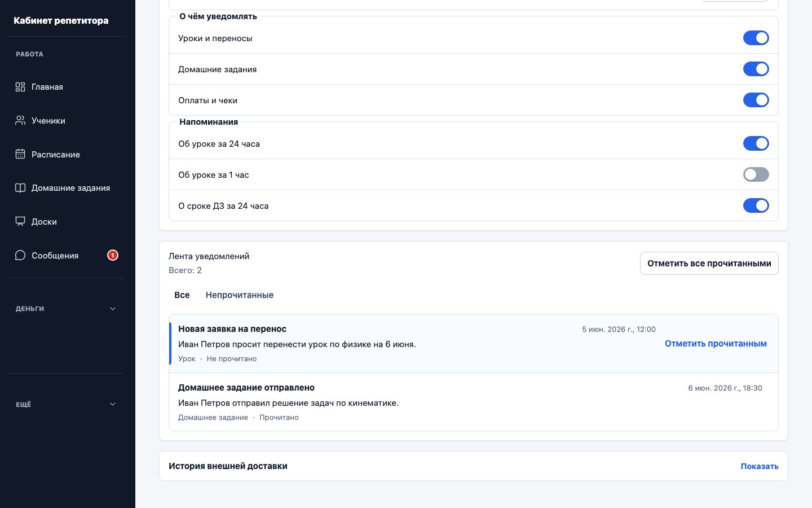Click the Кабинет репетитора title
812x508 pixels.
[61, 21]
